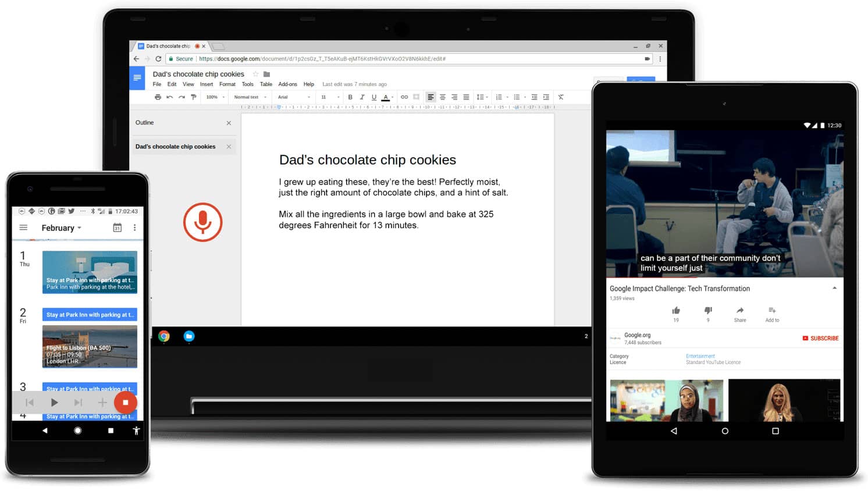Open the Entertainment category link
This screenshot has height=491, width=868.
700,355
